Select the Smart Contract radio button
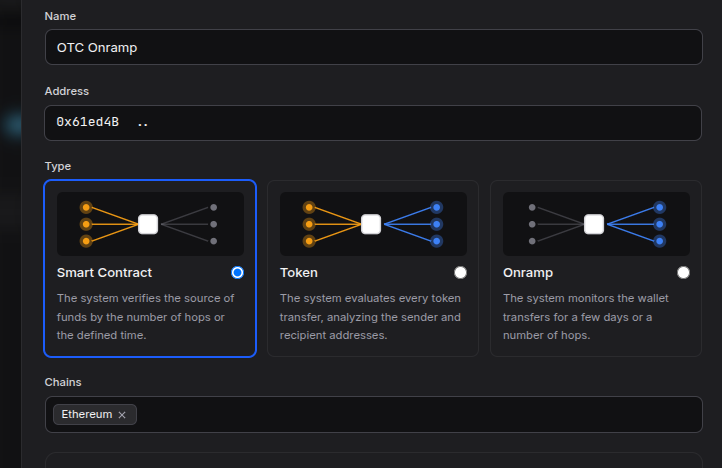 (237, 273)
